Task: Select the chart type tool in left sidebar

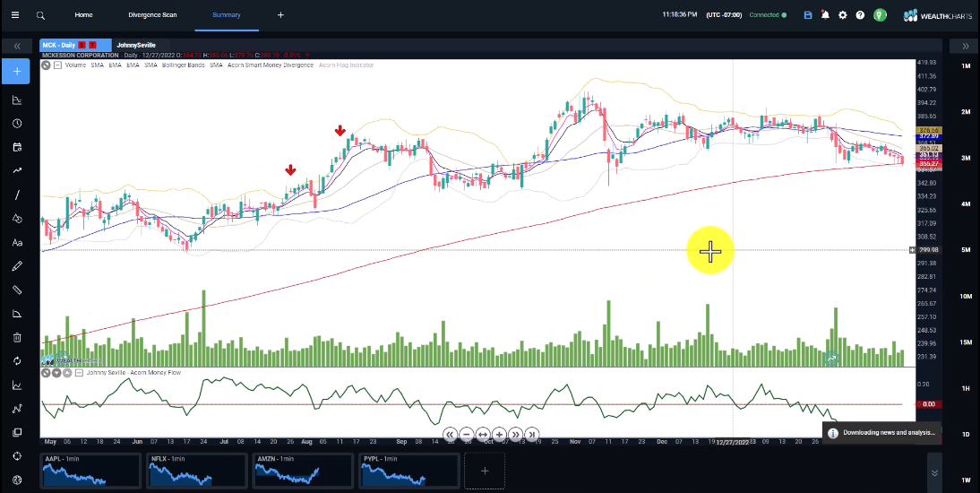Action: pos(17,100)
